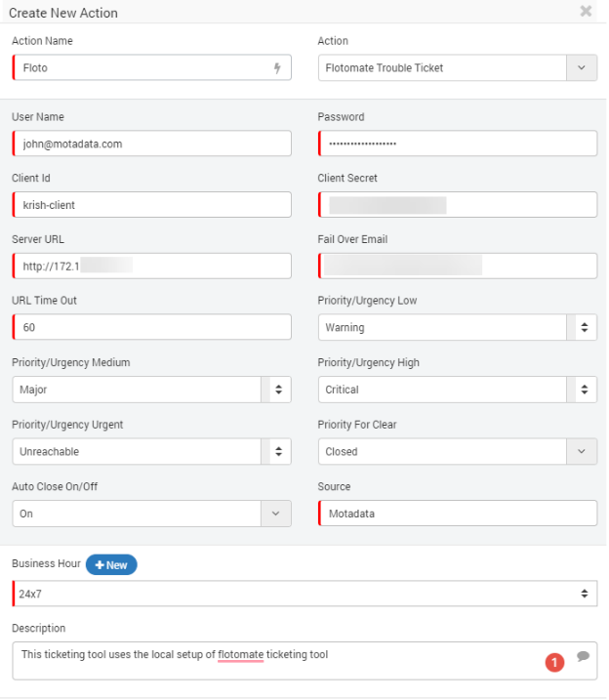Click the Business Hour label
The image size is (609, 700).
tap(46, 563)
